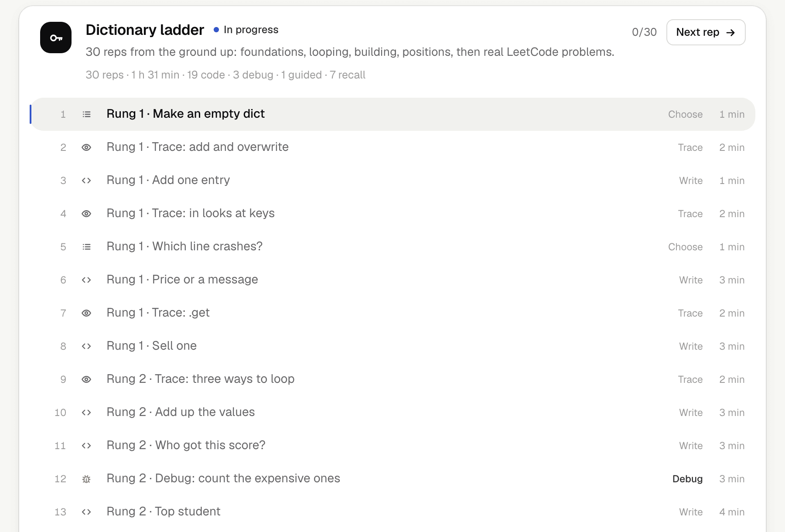Screen dimensions: 785x532
Task: Click the list icon for Make an empty dict
Action: 87,114
